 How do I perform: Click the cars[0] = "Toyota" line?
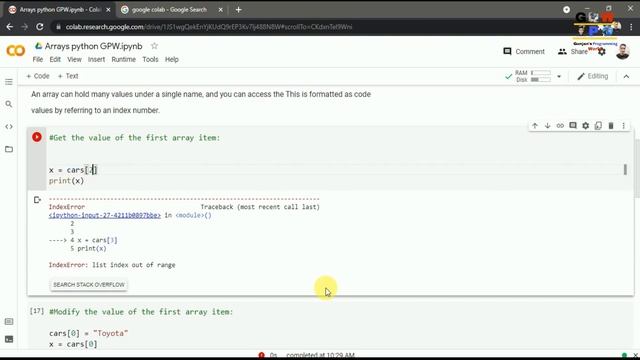coord(89,333)
